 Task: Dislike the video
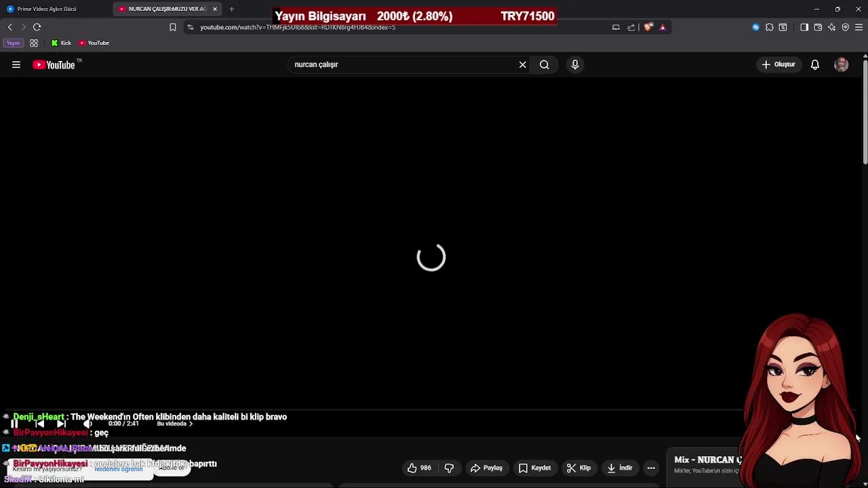449,468
